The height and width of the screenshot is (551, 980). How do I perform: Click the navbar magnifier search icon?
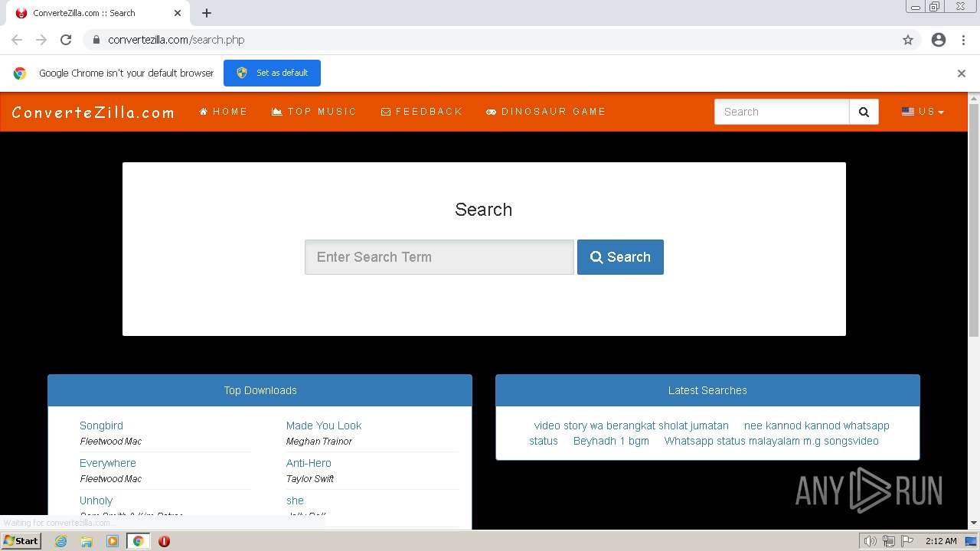point(864,112)
